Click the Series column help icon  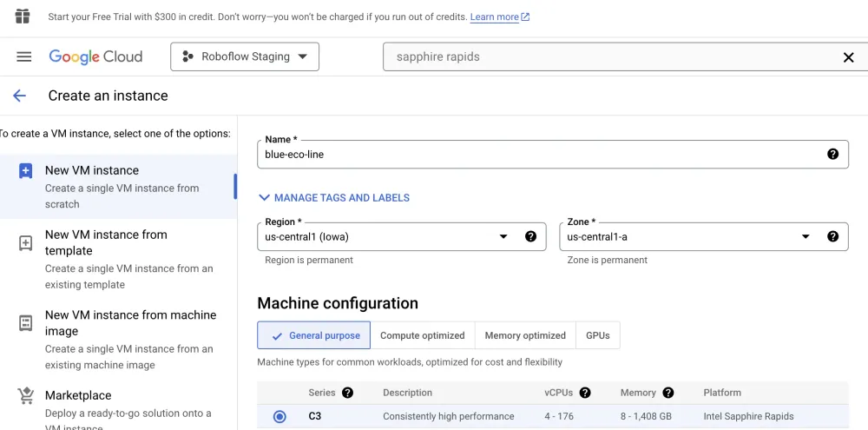pos(347,393)
